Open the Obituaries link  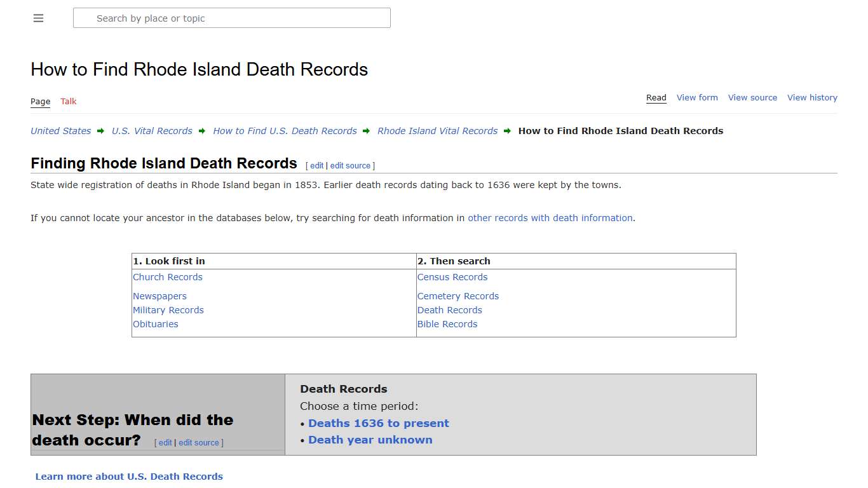[x=156, y=324]
